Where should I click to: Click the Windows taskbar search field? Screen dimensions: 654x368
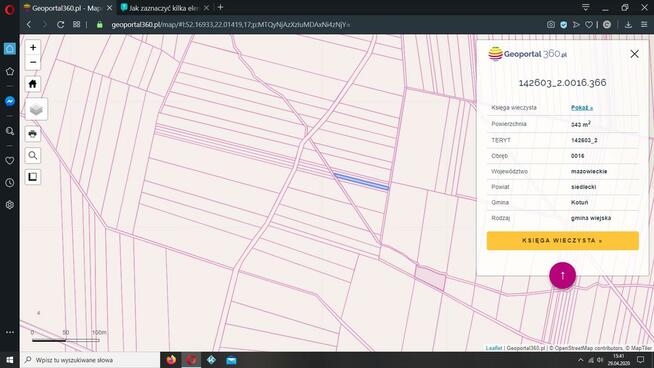pos(90,360)
